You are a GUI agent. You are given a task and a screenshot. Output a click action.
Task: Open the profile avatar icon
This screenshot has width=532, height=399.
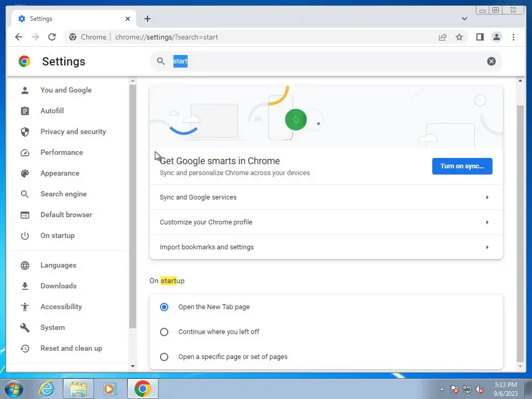pos(496,37)
